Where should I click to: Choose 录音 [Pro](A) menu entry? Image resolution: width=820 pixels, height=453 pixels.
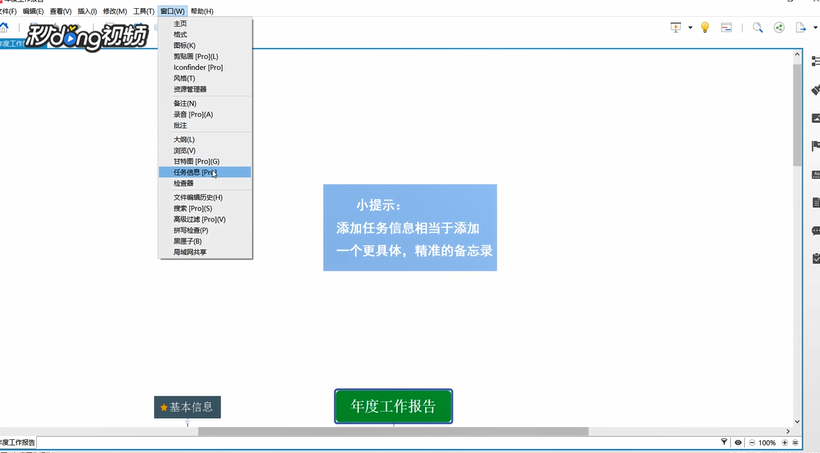coord(205,115)
